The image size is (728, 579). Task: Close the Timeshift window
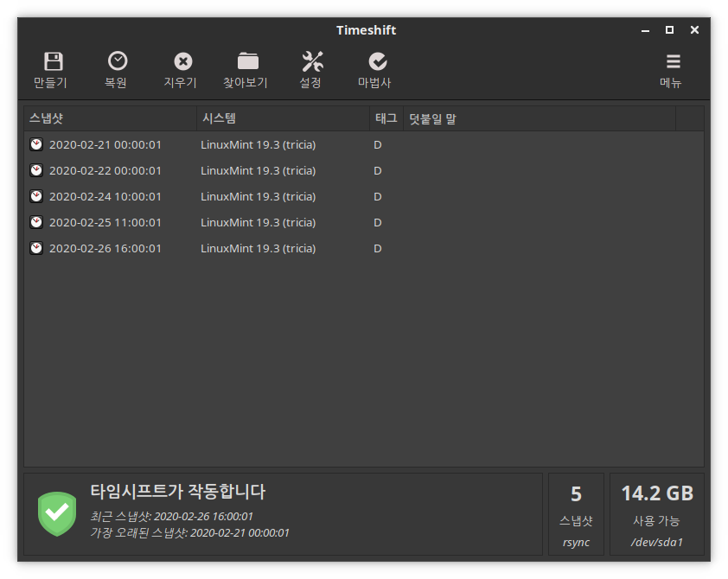(694, 29)
